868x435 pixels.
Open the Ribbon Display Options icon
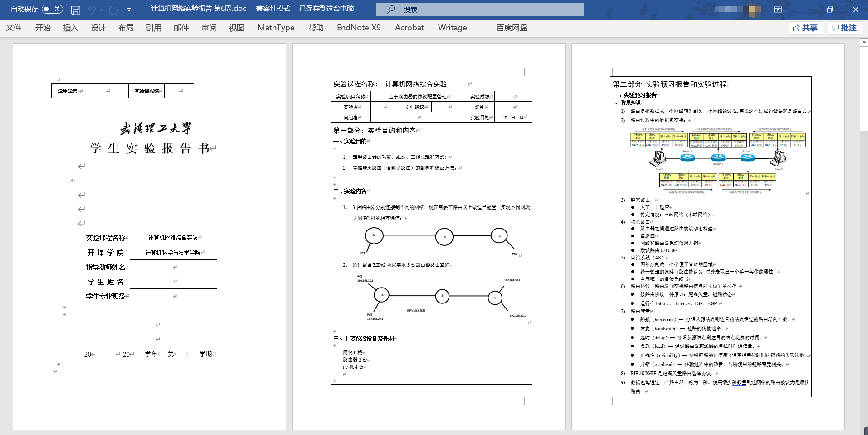coord(778,10)
